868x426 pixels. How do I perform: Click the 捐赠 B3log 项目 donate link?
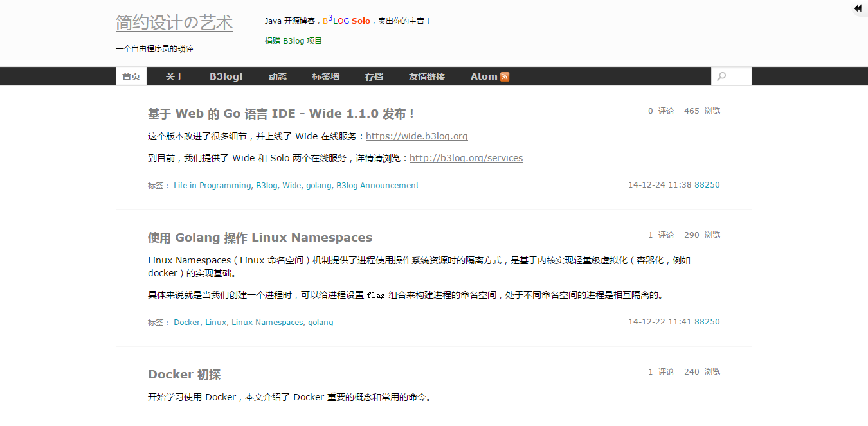(x=293, y=41)
